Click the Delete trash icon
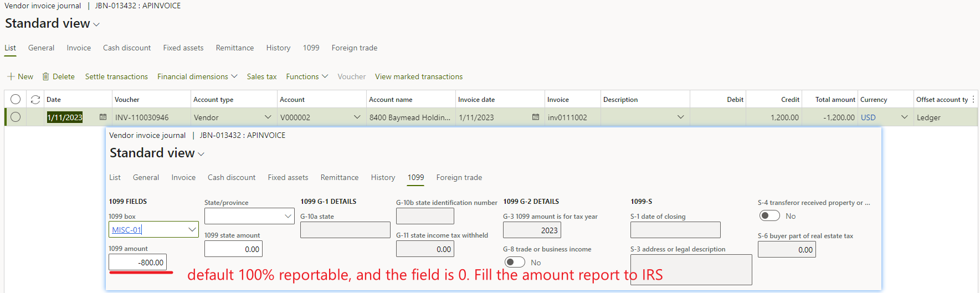Viewport: 980px width, 293px height. click(46, 76)
